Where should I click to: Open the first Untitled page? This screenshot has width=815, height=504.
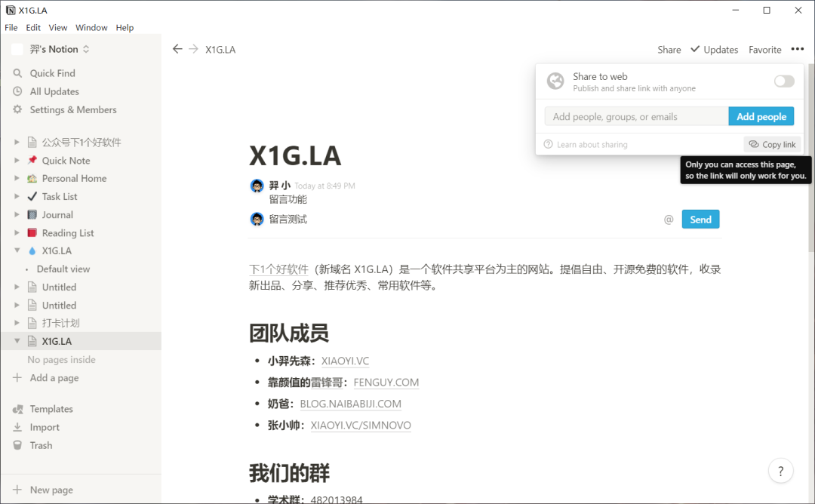[59, 287]
